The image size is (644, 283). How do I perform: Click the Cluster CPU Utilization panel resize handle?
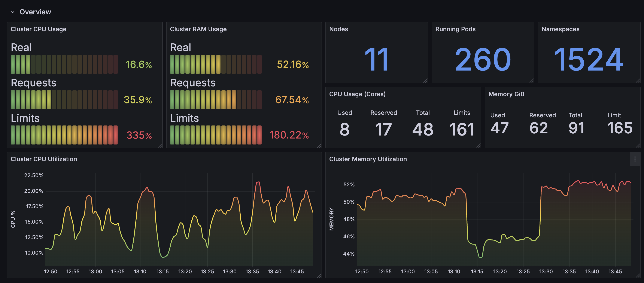(319, 276)
